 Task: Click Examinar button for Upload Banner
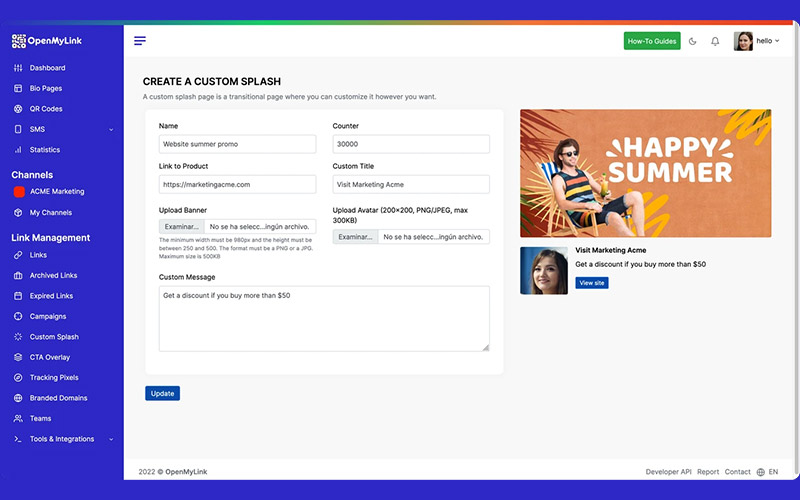(x=182, y=227)
